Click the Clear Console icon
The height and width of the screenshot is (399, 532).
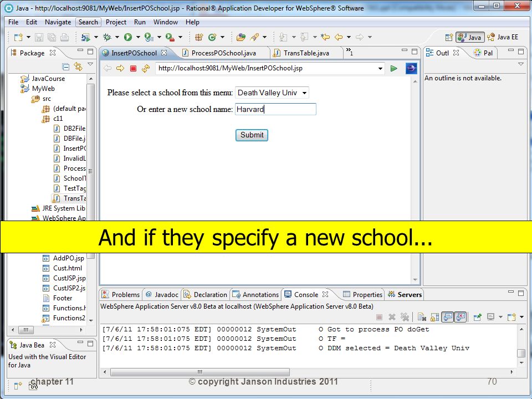(x=422, y=317)
